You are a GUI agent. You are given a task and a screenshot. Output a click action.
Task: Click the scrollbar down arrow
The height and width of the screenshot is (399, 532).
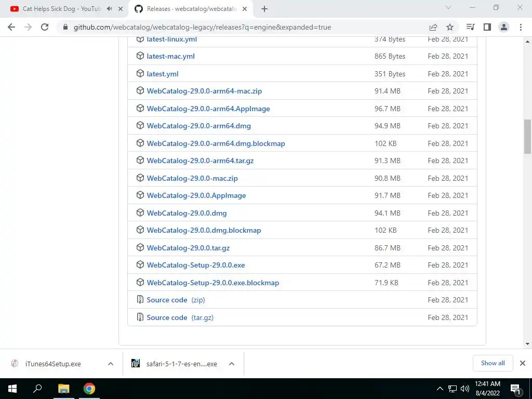coord(527,344)
